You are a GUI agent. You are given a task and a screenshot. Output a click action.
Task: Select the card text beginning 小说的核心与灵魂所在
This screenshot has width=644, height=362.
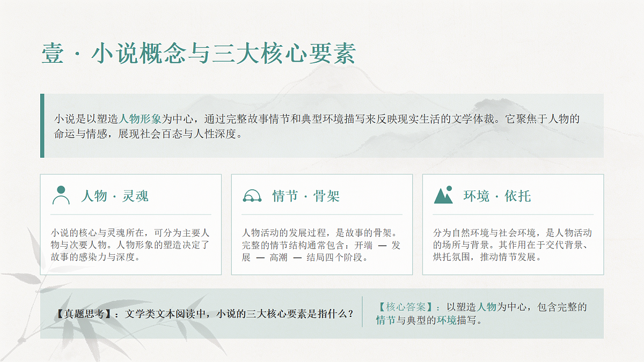pyautogui.click(x=130, y=245)
